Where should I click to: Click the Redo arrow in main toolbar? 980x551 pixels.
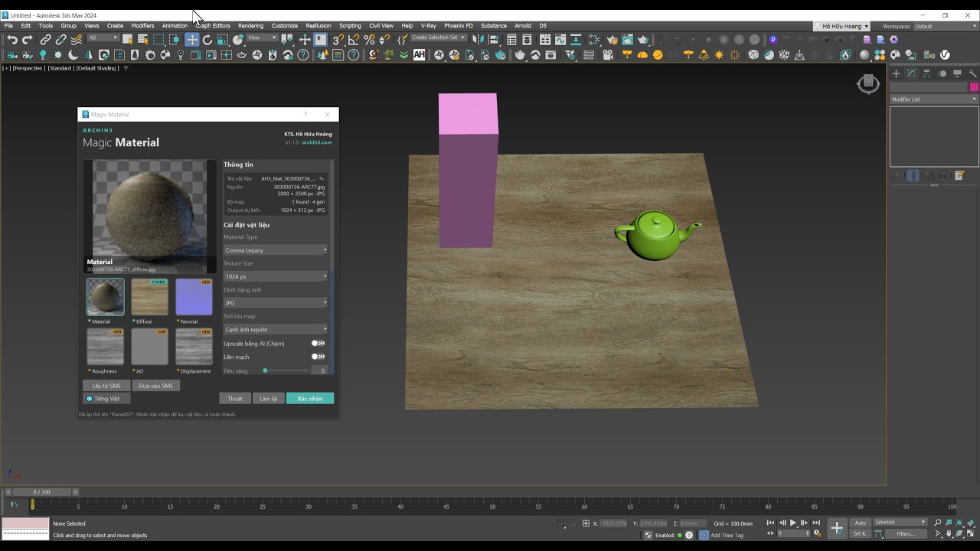[x=27, y=40]
